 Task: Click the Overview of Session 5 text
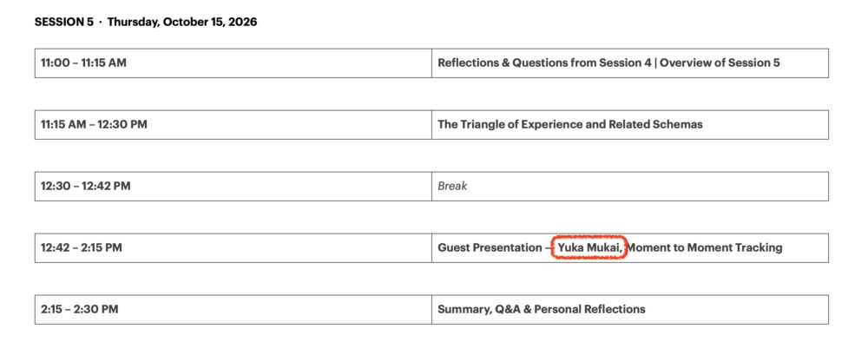720,63
